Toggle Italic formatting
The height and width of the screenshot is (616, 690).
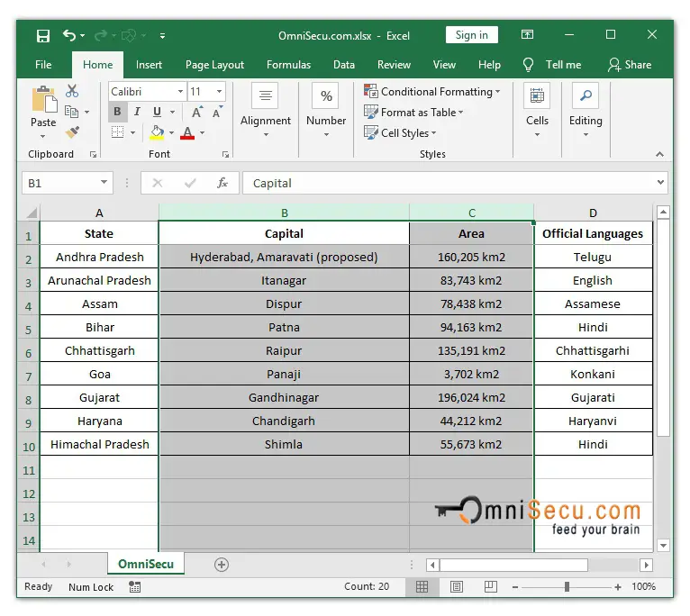(x=137, y=112)
